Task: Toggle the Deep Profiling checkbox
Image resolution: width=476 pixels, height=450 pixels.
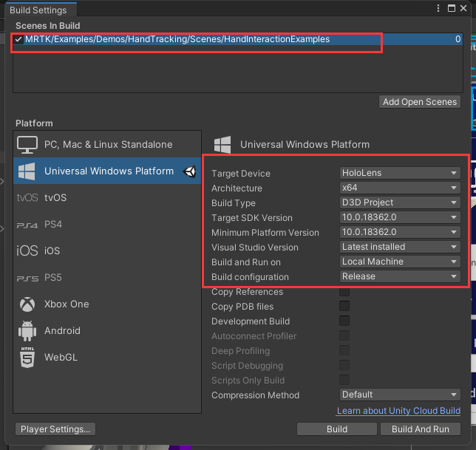Action: pyautogui.click(x=344, y=350)
